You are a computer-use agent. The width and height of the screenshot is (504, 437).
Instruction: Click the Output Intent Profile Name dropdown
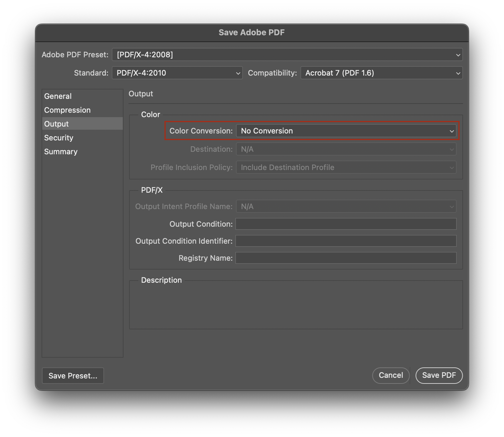[x=346, y=207]
